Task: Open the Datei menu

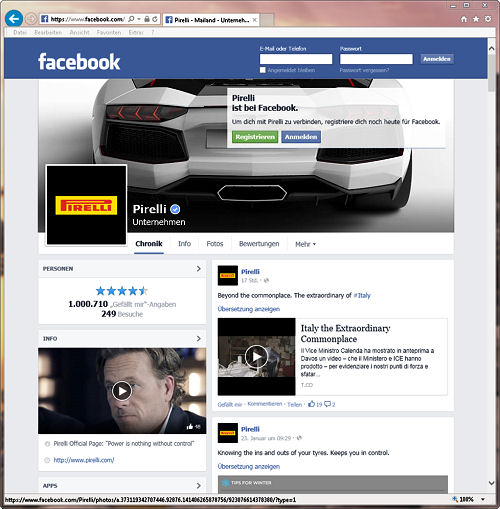Action: [x=20, y=32]
